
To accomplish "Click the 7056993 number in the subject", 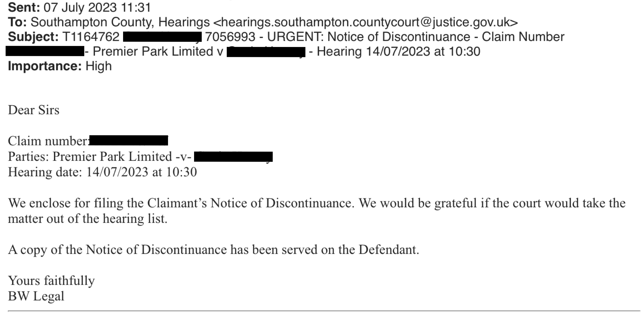I will point(230,37).
